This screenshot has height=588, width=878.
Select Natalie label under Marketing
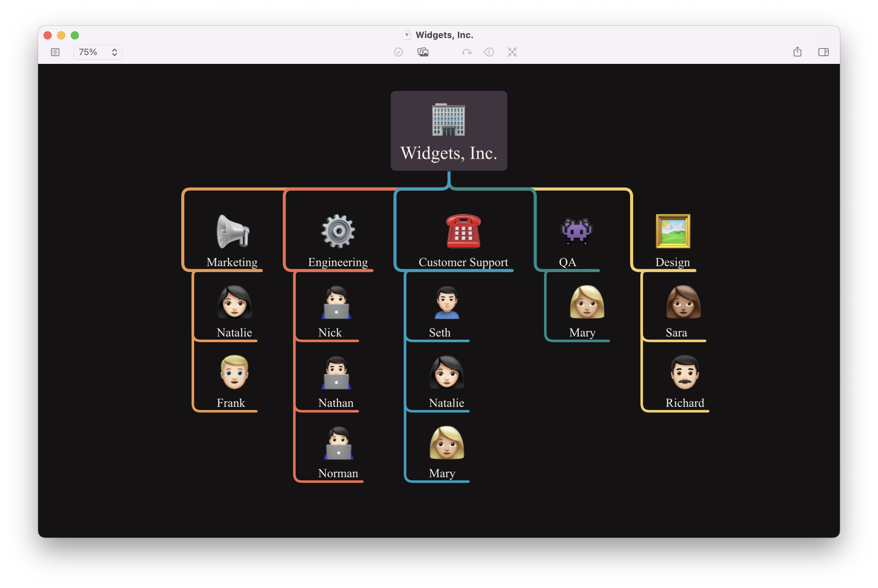click(234, 332)
